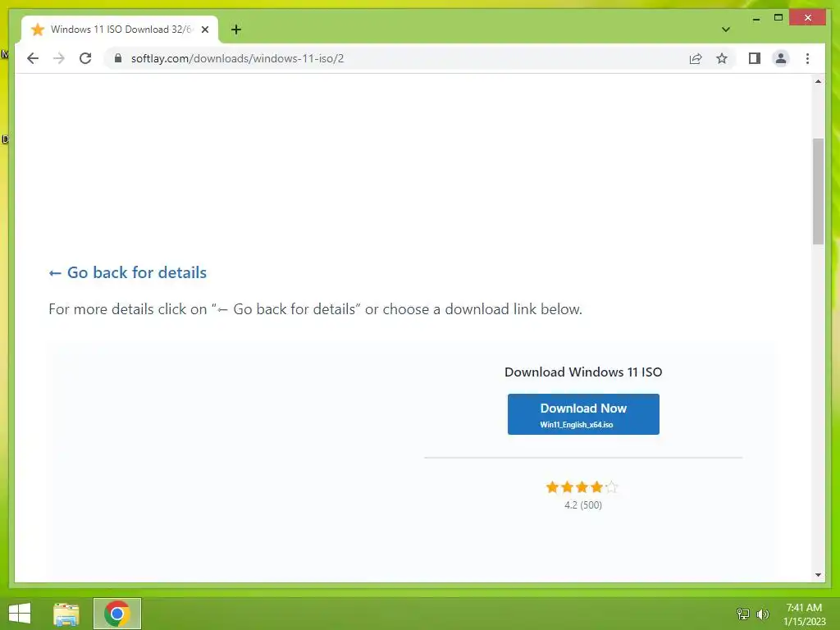Reload the softlay page
The width and height of the screenshot is (840, 630).
tap(85, 58)
